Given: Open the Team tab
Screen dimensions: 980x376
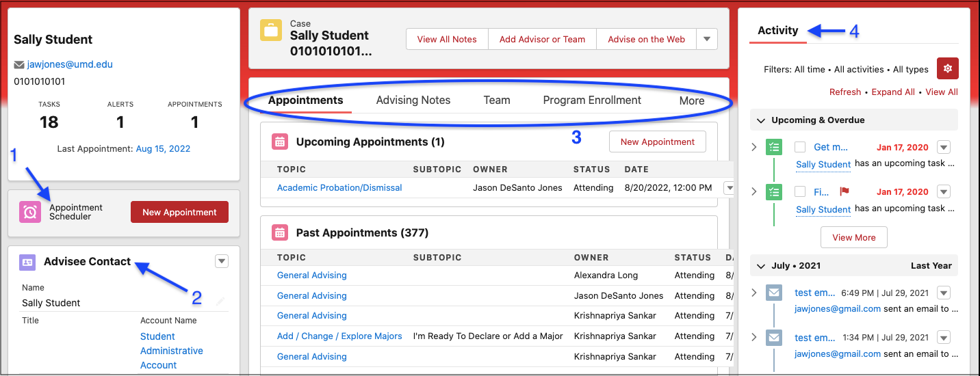Looking at the screenshot, I should [497, 100].
